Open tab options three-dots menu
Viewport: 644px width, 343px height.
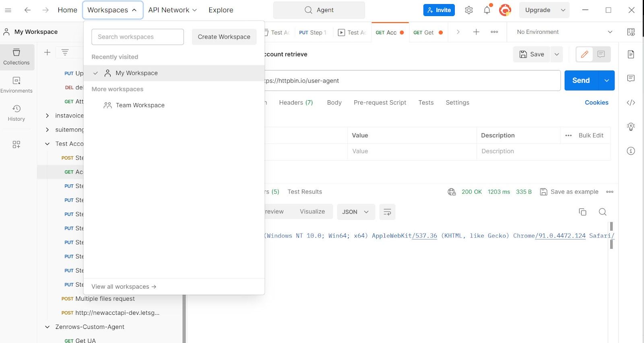[x=494, y=32]
